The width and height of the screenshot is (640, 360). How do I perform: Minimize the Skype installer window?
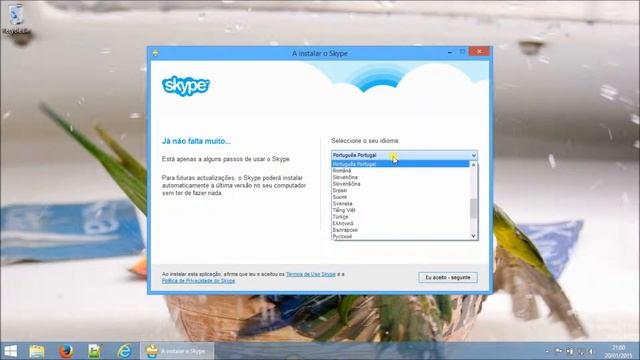coord(450,52)
